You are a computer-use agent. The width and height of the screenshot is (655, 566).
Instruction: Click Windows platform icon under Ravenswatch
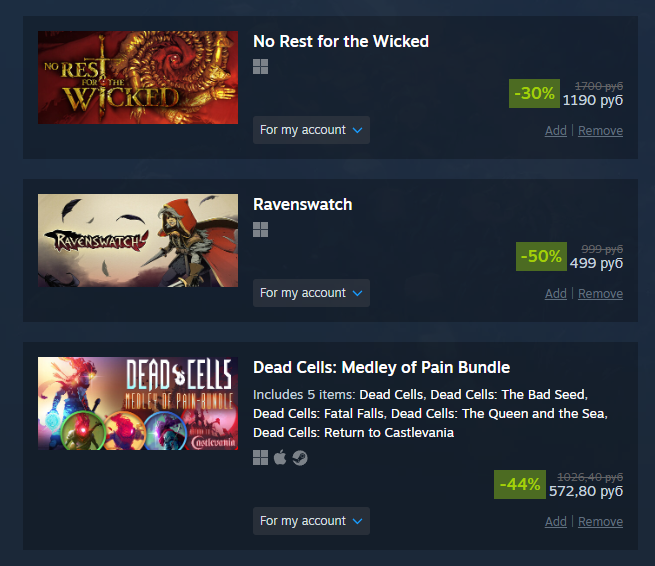[x=260, y=229]
